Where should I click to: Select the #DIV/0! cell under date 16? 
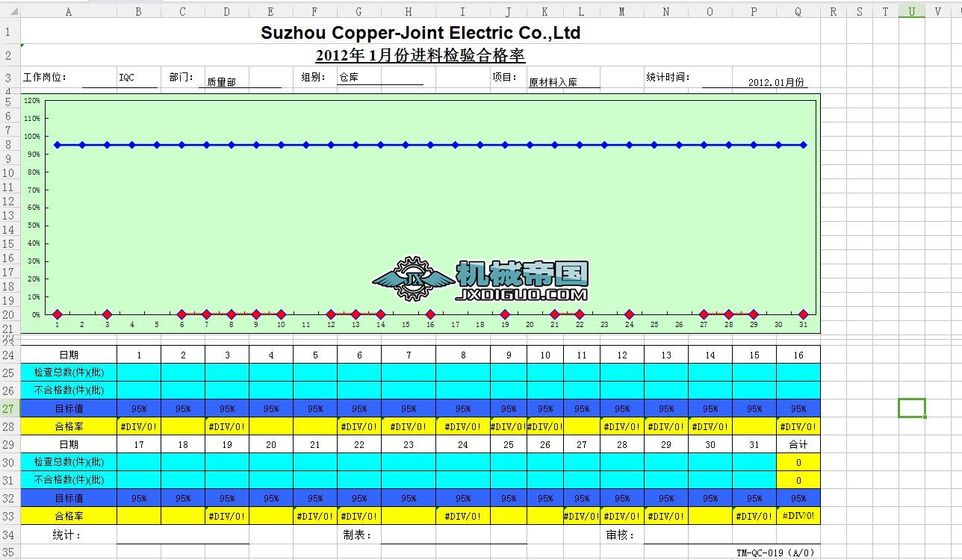[x=798, y=426]
